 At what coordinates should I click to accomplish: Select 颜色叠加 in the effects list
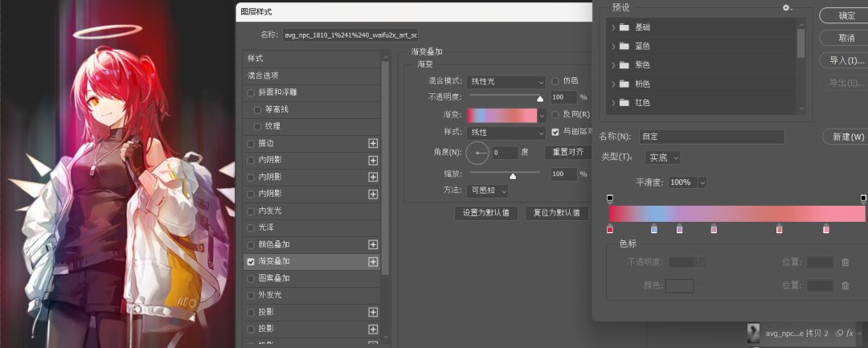pos(312,244)
